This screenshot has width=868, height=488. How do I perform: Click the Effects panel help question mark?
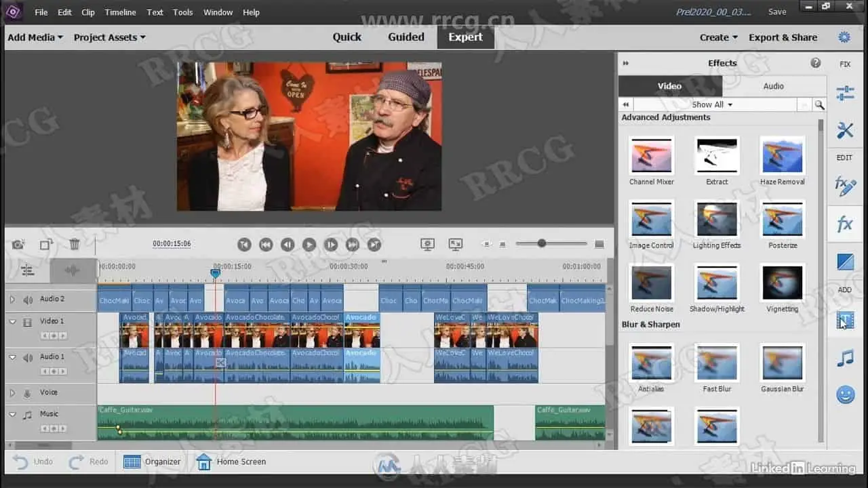point(816,63)
